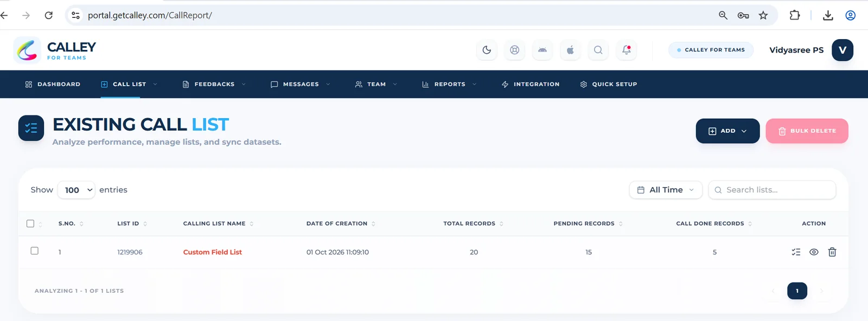Sort by List ID column

[132, 223]
